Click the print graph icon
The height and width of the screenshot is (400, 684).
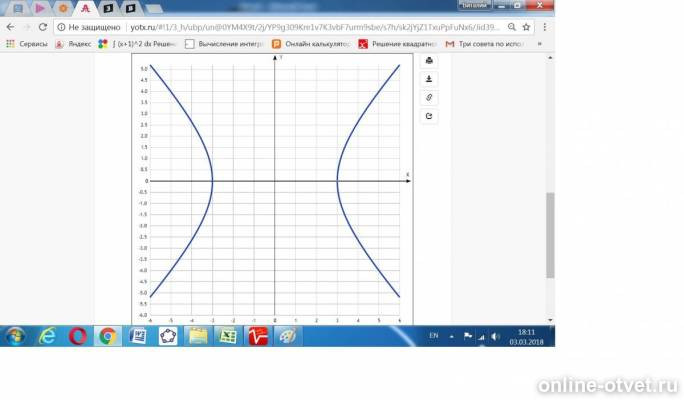(x=429, y=60)
